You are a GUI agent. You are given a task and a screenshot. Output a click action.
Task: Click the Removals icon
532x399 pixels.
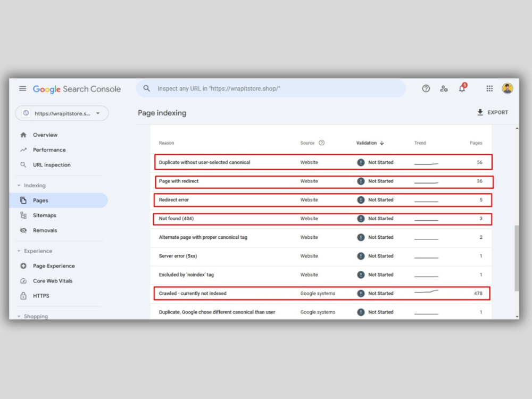tap(23, 230)
